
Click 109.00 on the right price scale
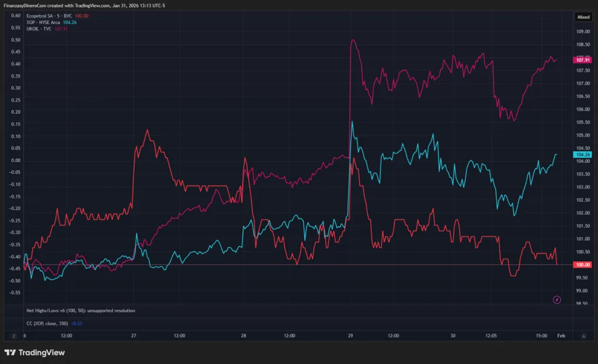pyautogui.click(x=582, y=32)
